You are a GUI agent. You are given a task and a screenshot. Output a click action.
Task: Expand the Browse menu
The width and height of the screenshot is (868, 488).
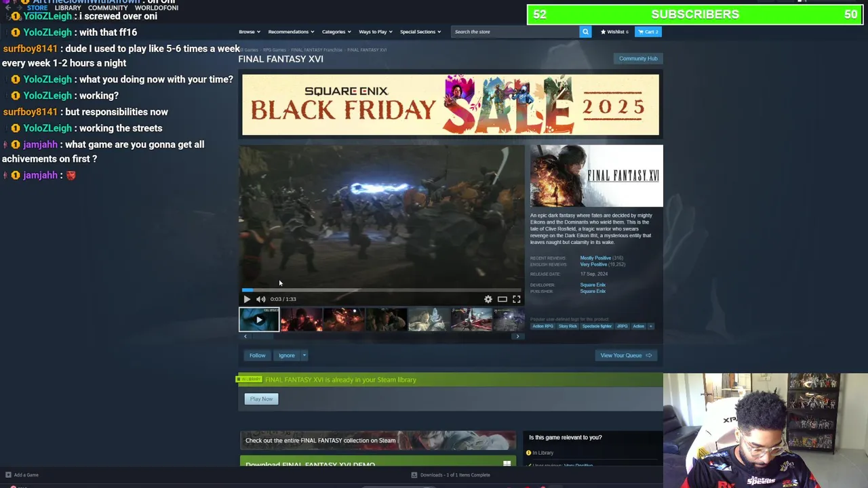click(248, 32)
